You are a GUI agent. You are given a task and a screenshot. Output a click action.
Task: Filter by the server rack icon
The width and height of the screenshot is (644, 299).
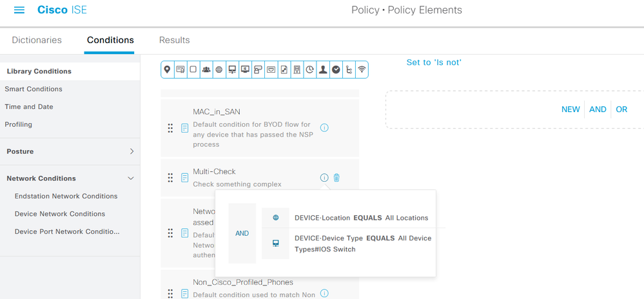pos(297,70)
